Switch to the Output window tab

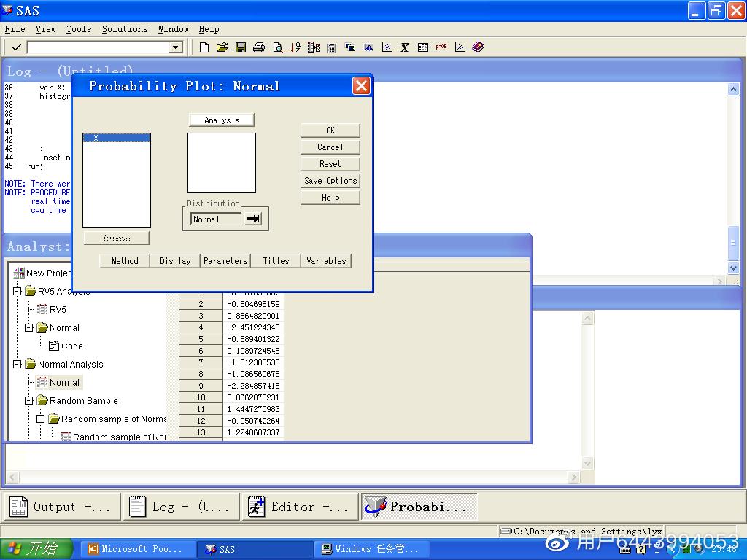click(x=63, y=507)
